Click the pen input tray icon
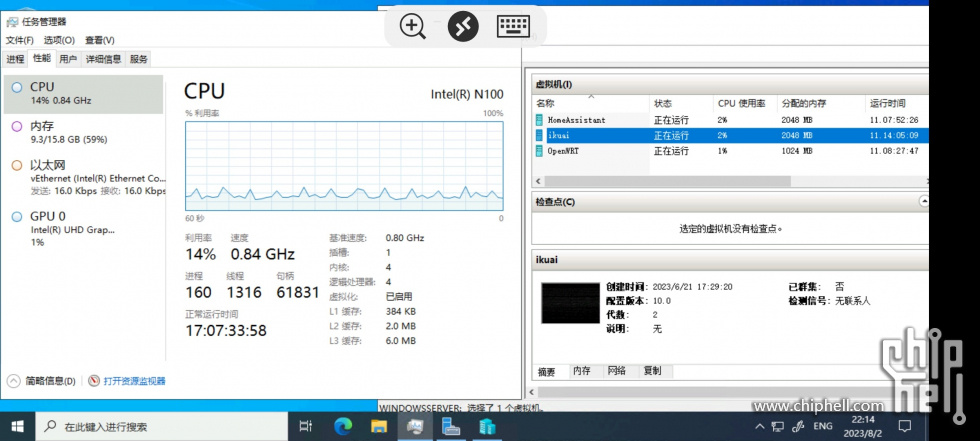Viewport: 980px width, 441px height. 798,427
